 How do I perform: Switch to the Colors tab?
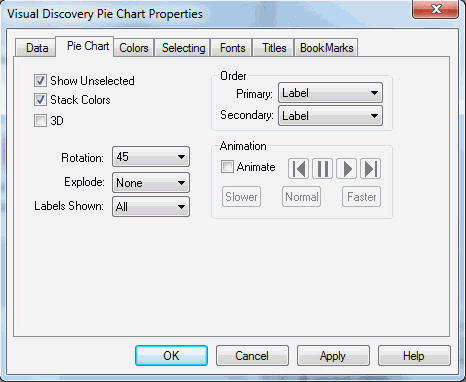coord(134,48)
